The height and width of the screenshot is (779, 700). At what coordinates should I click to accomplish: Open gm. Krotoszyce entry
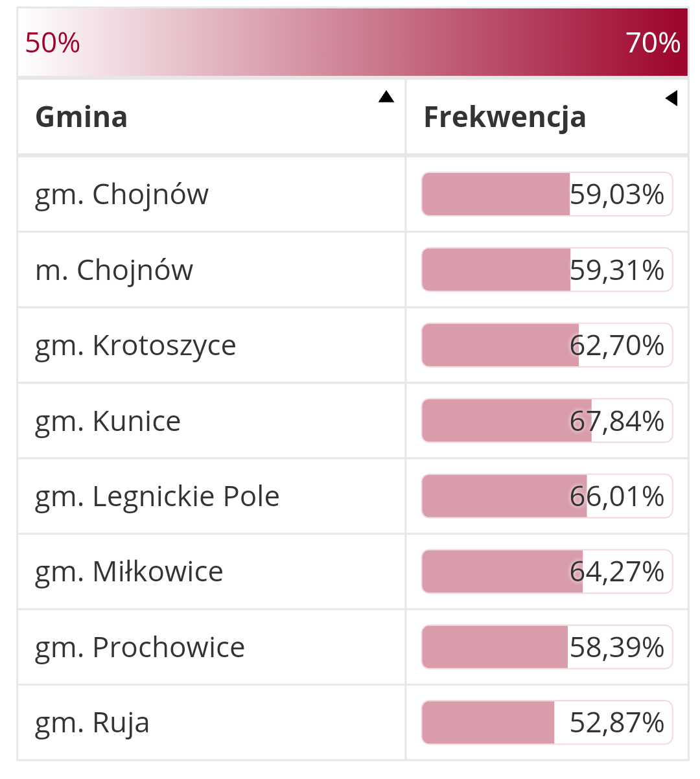[135, 345]
